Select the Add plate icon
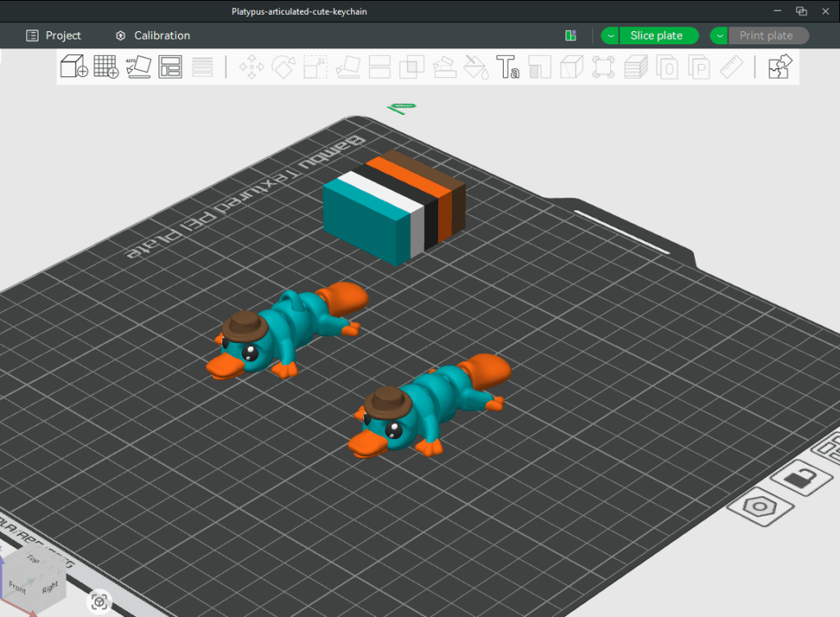 click(x=105, y=67)
